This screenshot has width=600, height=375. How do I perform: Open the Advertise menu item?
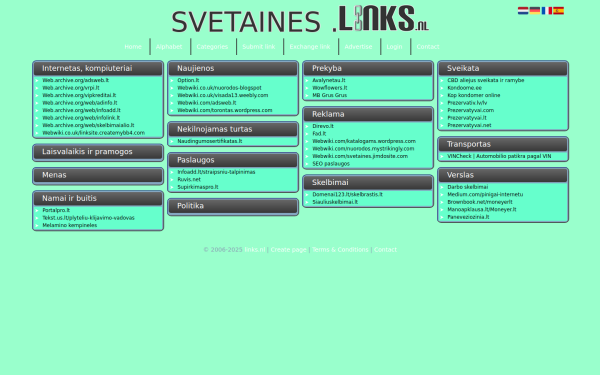pyautogui.click(x=358, y=47)
